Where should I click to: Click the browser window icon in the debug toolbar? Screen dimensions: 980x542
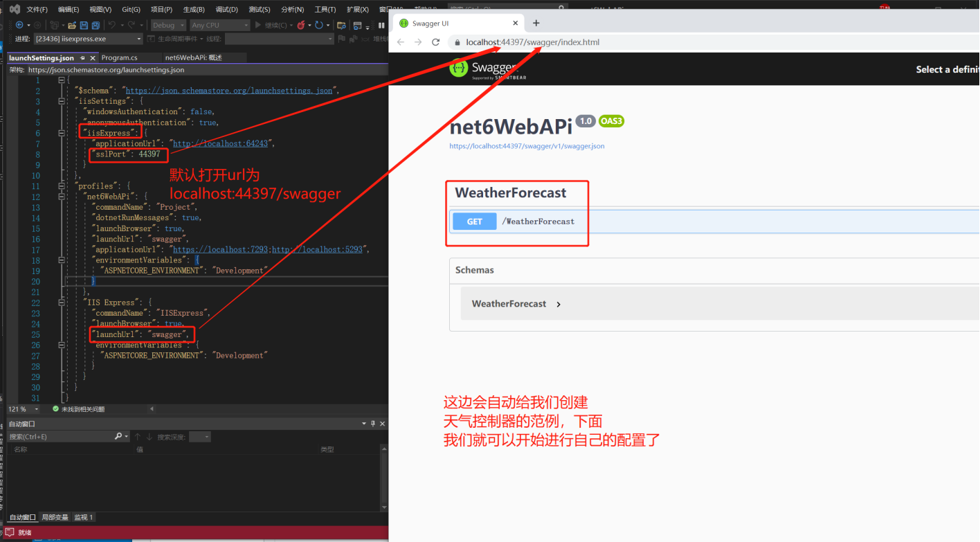pos(358,26)
